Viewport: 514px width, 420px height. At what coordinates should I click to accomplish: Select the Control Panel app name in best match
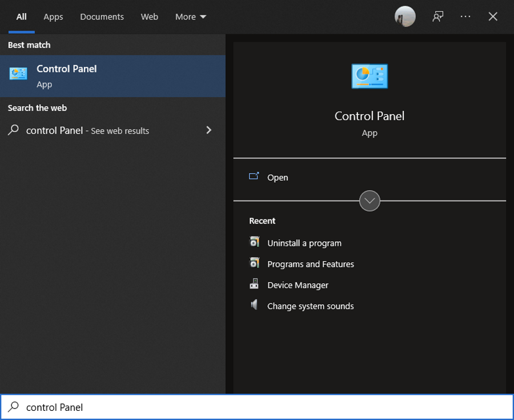pos(67,69)
